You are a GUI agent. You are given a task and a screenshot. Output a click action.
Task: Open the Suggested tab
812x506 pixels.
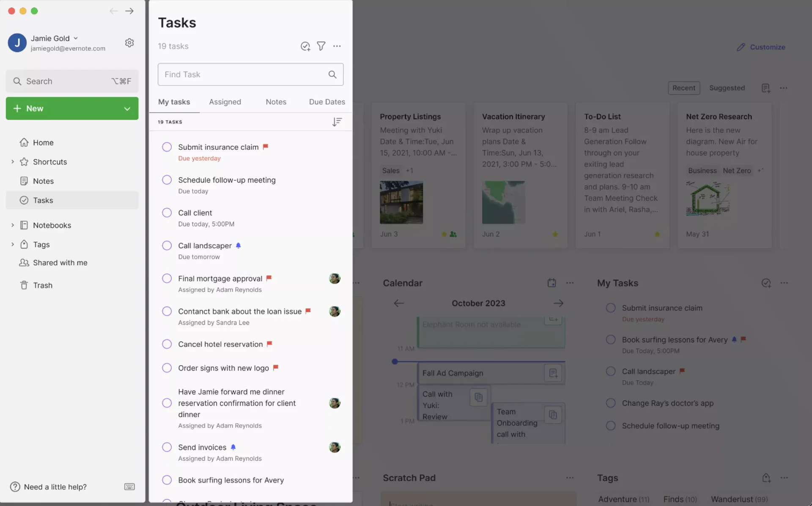727,88
